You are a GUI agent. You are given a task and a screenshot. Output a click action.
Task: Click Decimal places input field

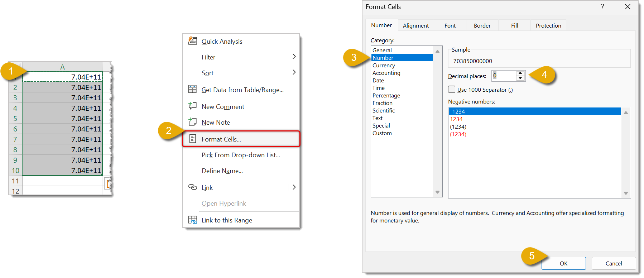(x=504, y=76)
